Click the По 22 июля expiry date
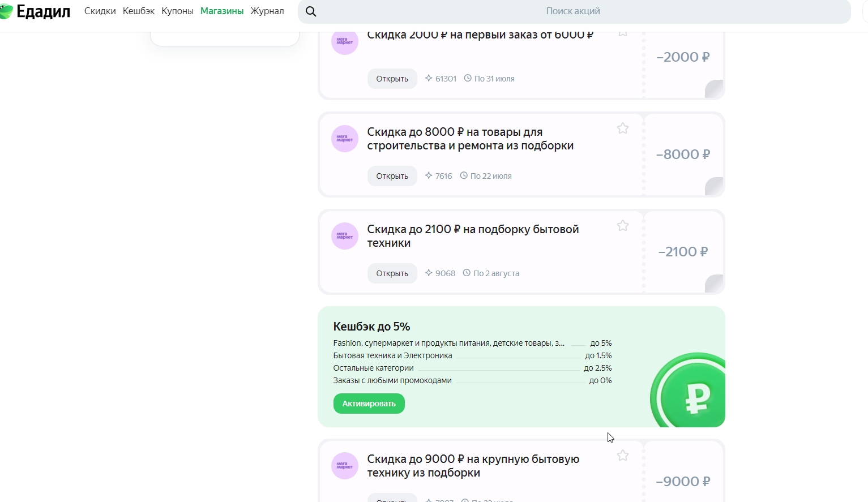868x502 pixels. point(491,176)
